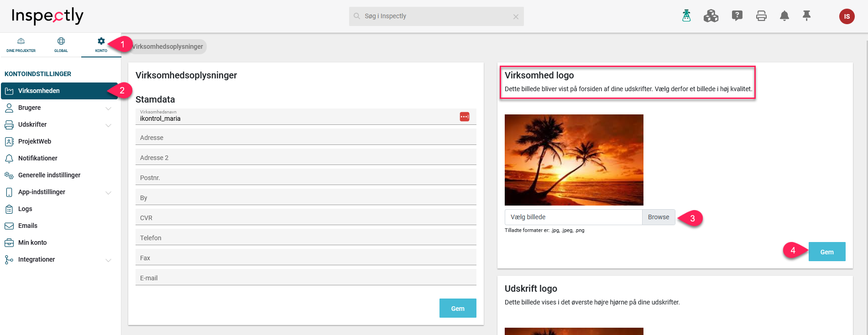
Task: Open Generelle indstillinger sidebar item
Action: (59, 175)
